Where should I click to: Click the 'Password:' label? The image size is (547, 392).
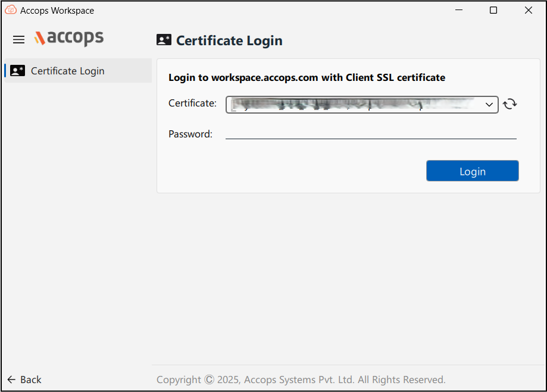[190, 134]
